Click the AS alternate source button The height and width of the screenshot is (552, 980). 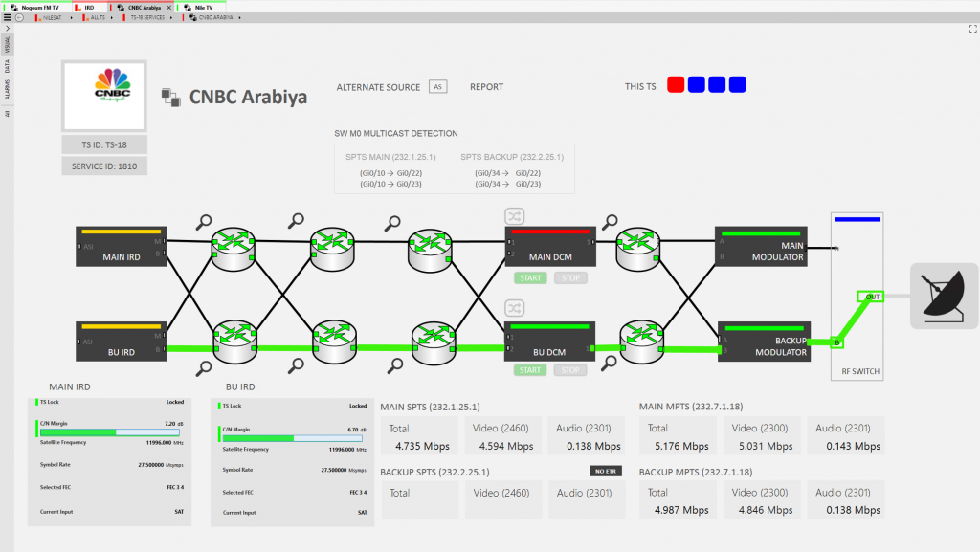click(438, 87)
